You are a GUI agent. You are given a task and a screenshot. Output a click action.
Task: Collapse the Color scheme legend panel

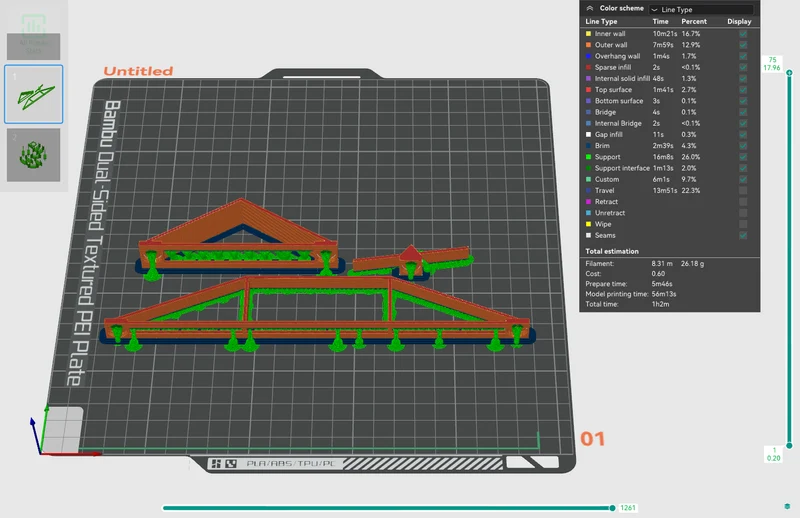pyautogui.click(x=590, y=8)
